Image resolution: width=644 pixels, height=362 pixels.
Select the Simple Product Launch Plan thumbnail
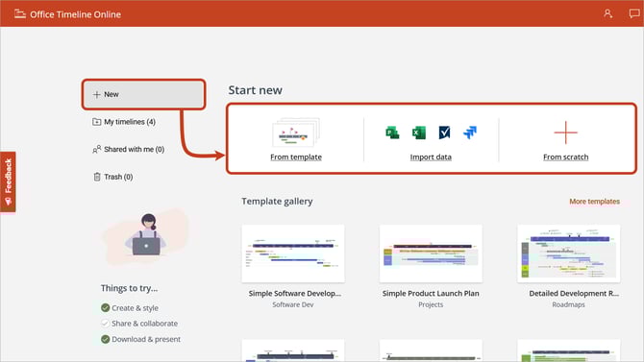pos(431,253)
